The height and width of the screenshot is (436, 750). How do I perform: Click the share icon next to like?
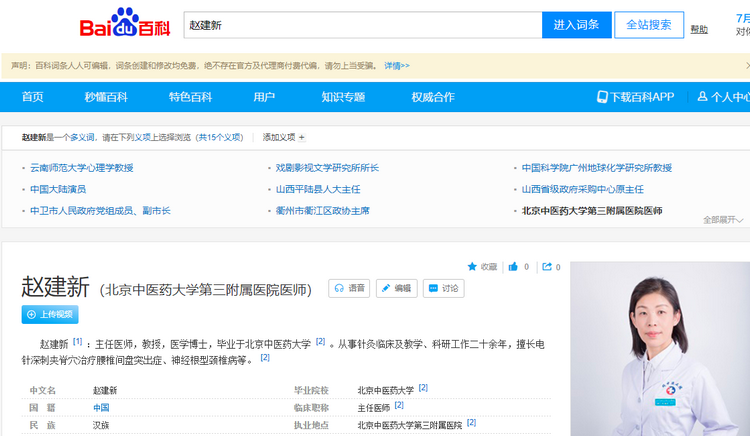coord(546,267)
